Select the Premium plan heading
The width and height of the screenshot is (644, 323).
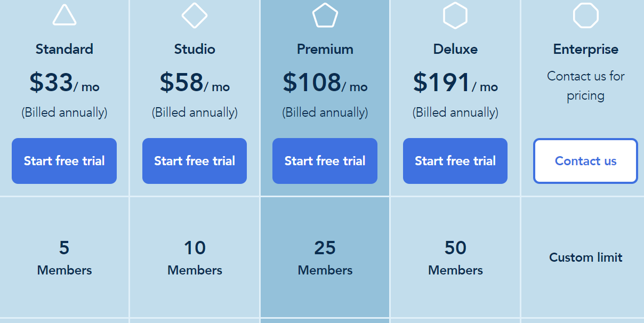[325, 49]
